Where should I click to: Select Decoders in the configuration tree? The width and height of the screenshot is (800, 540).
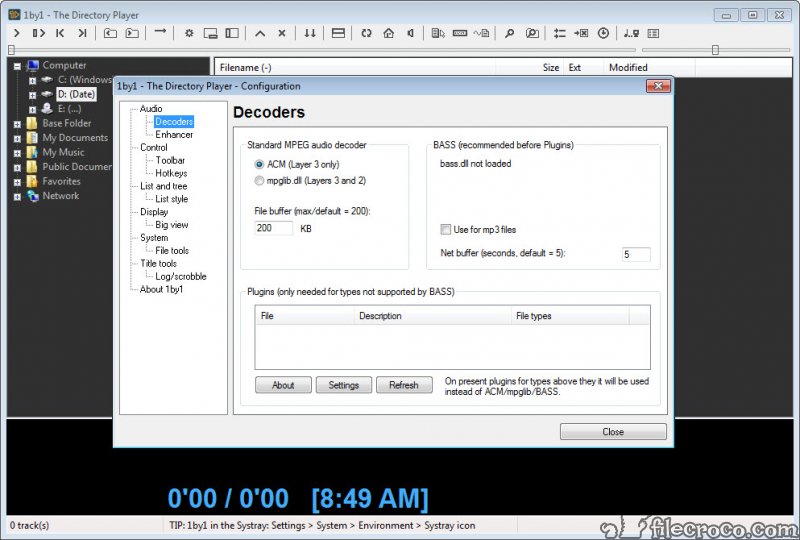coord(174,121)
